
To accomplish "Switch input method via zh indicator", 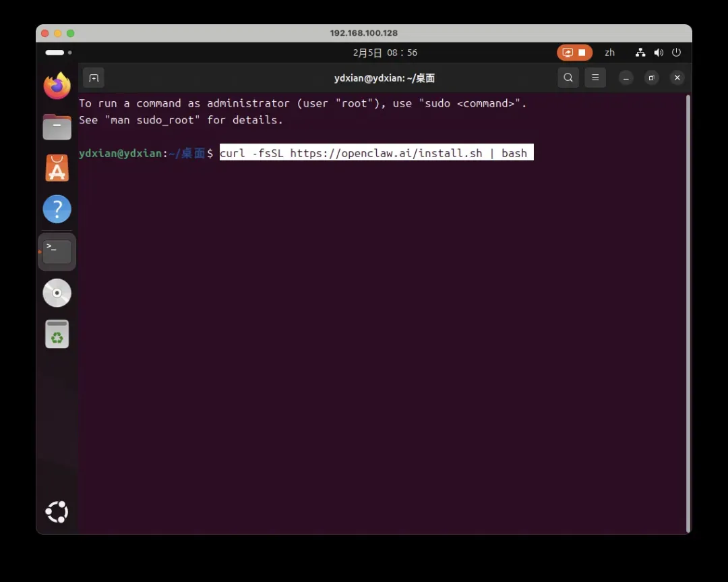I will click(x=609, y=53).
